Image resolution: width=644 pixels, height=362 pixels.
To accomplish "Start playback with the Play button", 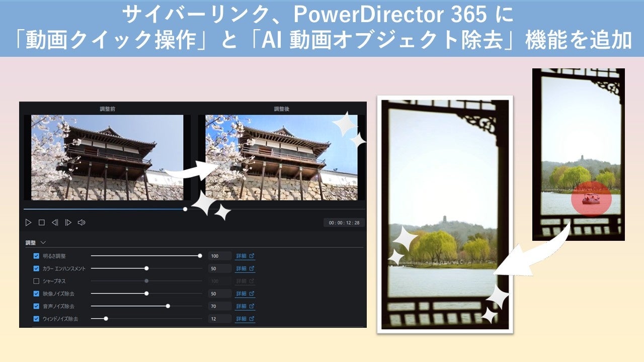I will click(x=29, y=222).
